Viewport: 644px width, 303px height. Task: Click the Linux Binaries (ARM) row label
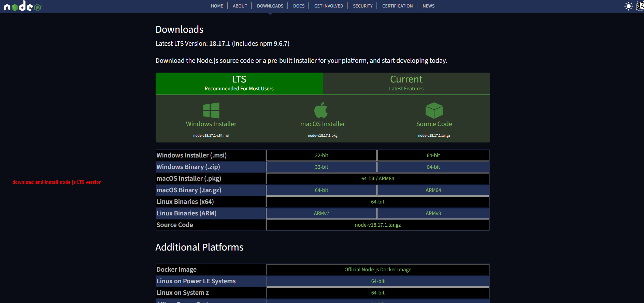tap(186, 213)
